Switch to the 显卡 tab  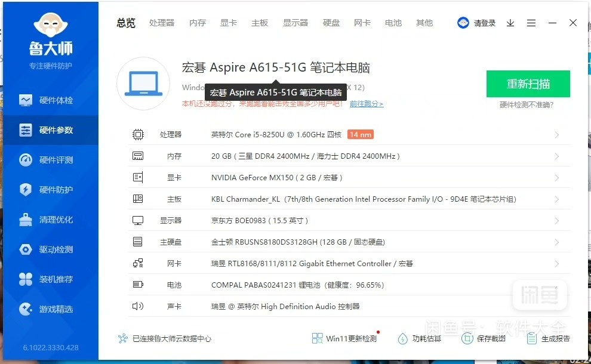pyautogui.click(x=229, y=23)
